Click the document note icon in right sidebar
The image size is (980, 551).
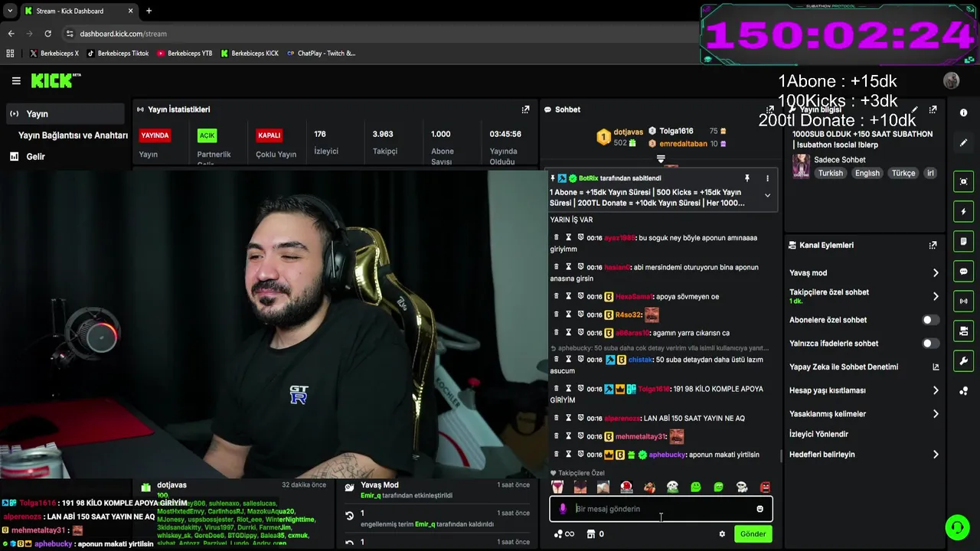pyautogui.click(x=963, y=241)
